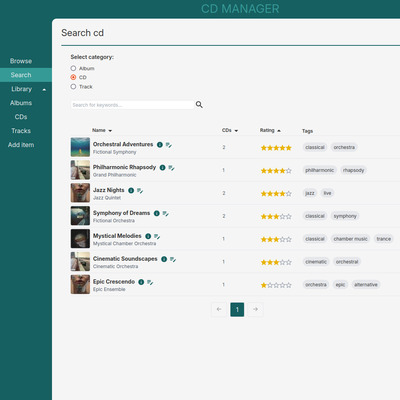Click the 'symphony' tag
Viewport: 400px width, 400px height.
345,216
